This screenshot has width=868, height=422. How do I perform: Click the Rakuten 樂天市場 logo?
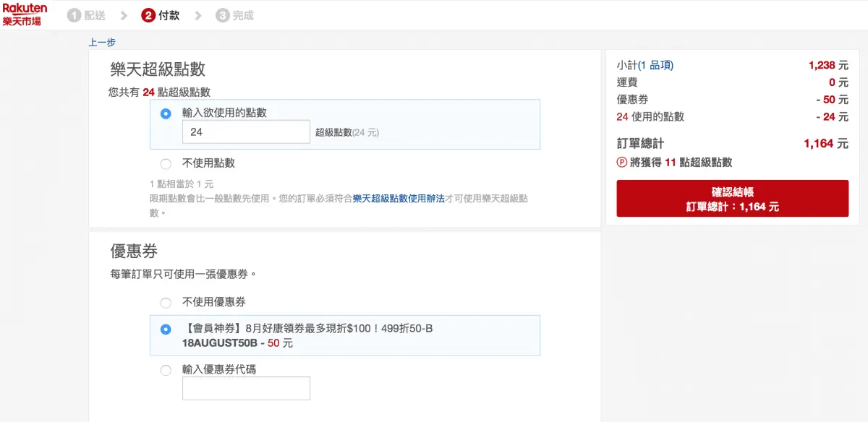point(25,14)
